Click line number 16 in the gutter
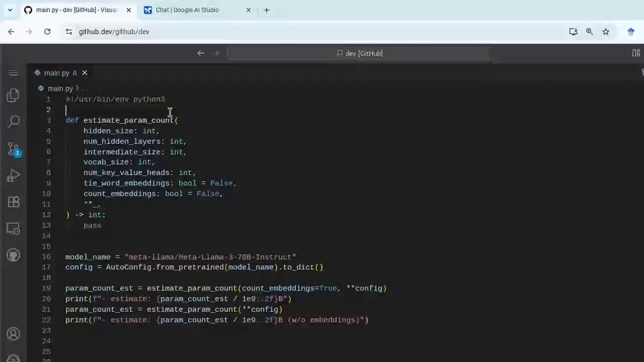Image resolution: width=644 pixels, height=362 pixels. pos(46,257)
